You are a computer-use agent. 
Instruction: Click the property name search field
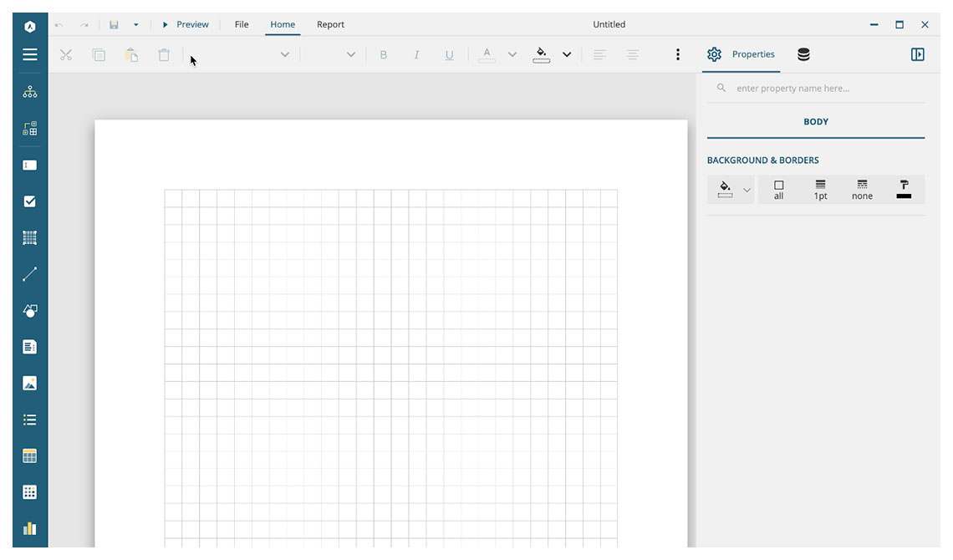pyautogui.click(x=816, y=88)
